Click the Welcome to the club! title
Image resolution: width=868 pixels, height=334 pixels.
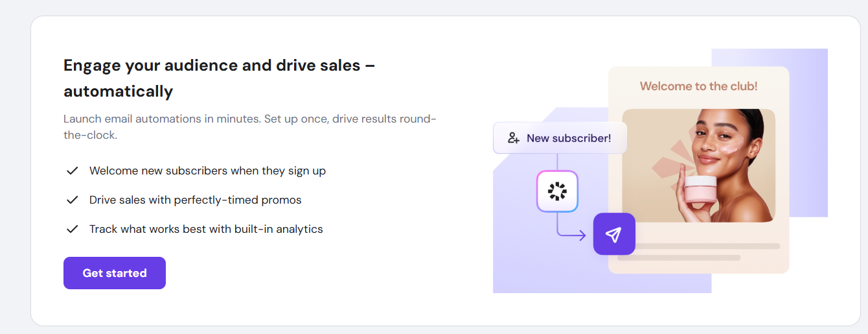tap(698, 86)
